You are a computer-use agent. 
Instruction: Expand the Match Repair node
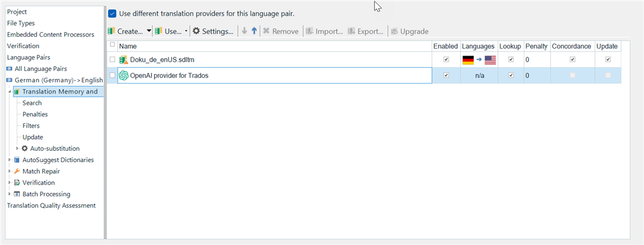point(9,171)
